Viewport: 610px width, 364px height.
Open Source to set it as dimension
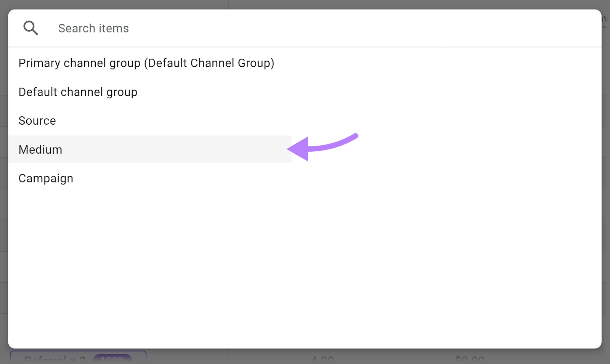(x=37, y=120)
